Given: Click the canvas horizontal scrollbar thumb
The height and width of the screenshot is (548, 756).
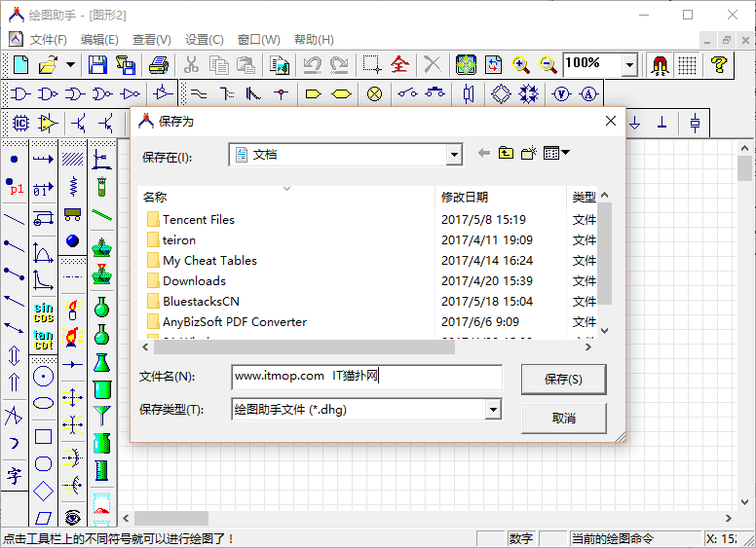Looking at the screenshot, I should click(171, 518).
